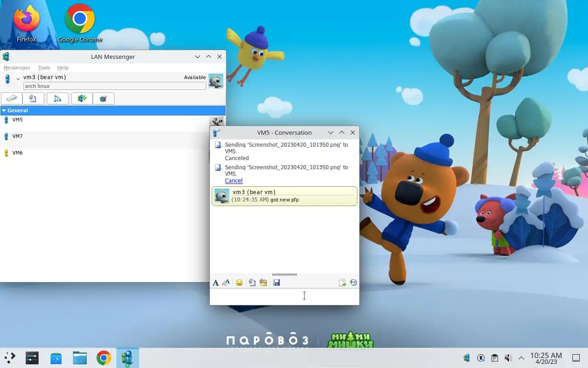The width and height of the screenshot is (588, 368).
Task: Change the font color in the conversation toolbar
Action: coord(226,282)
